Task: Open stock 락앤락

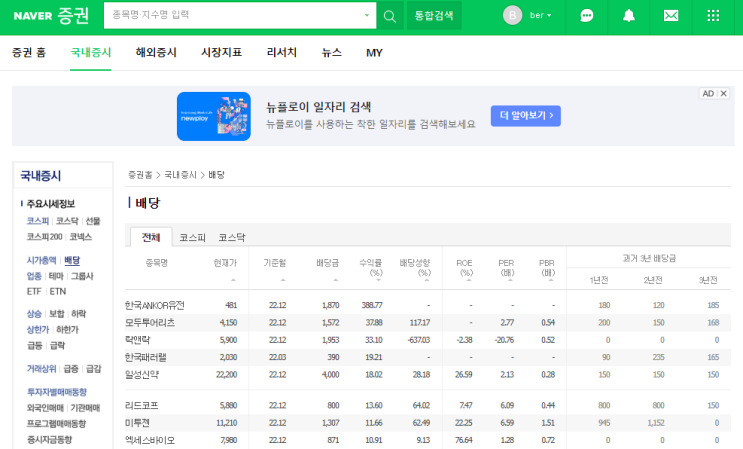Action: 137,340
